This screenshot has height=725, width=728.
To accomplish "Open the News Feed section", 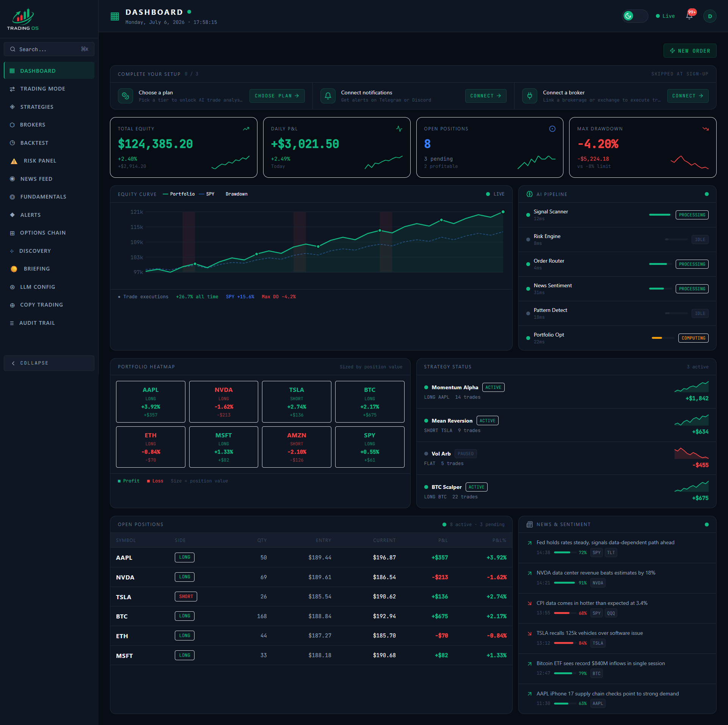I will pos(49,179).
